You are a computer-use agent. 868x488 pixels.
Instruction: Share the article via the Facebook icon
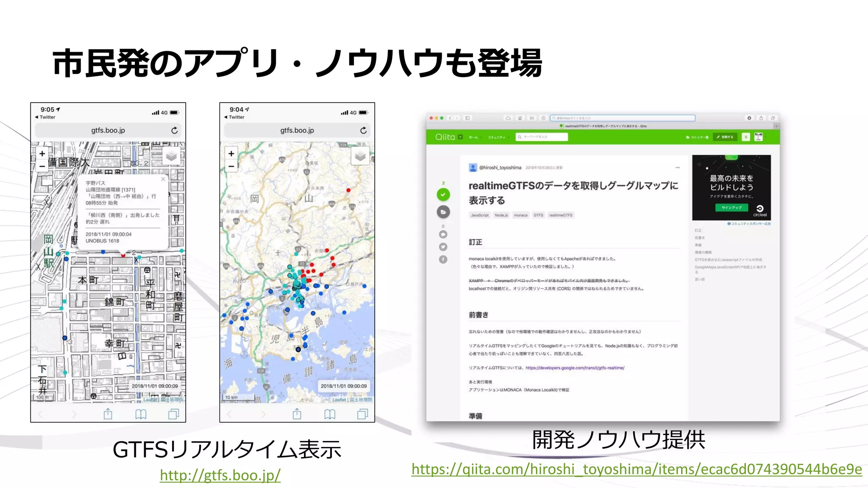click(443, 260)
